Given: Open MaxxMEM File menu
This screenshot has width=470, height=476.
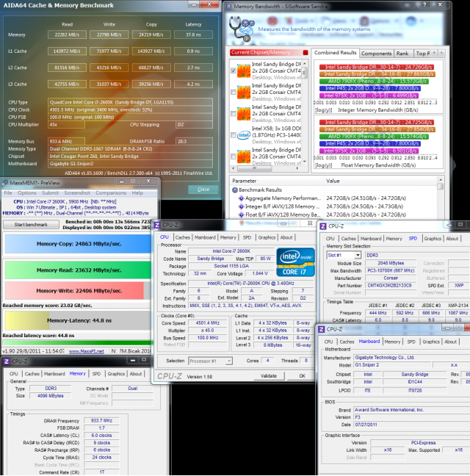Looking at the screenshot, I should (x=8, y=192).
